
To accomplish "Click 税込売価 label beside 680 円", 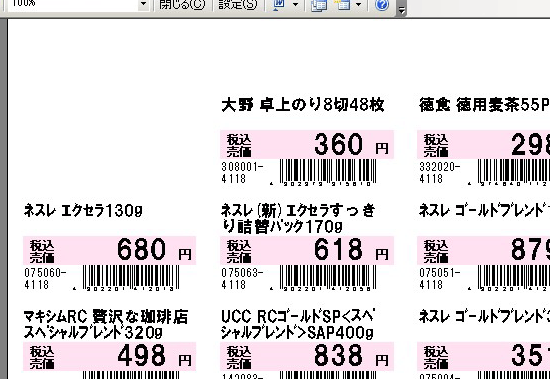I will (x=42, y=251).
